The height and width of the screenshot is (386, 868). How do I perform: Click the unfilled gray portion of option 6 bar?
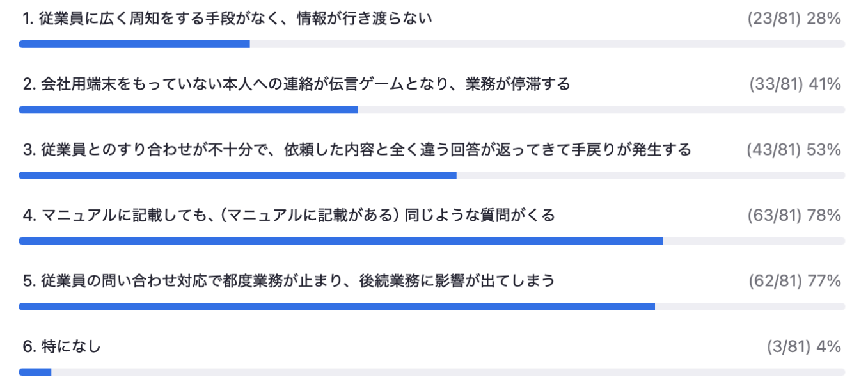[x=448, y=372]
